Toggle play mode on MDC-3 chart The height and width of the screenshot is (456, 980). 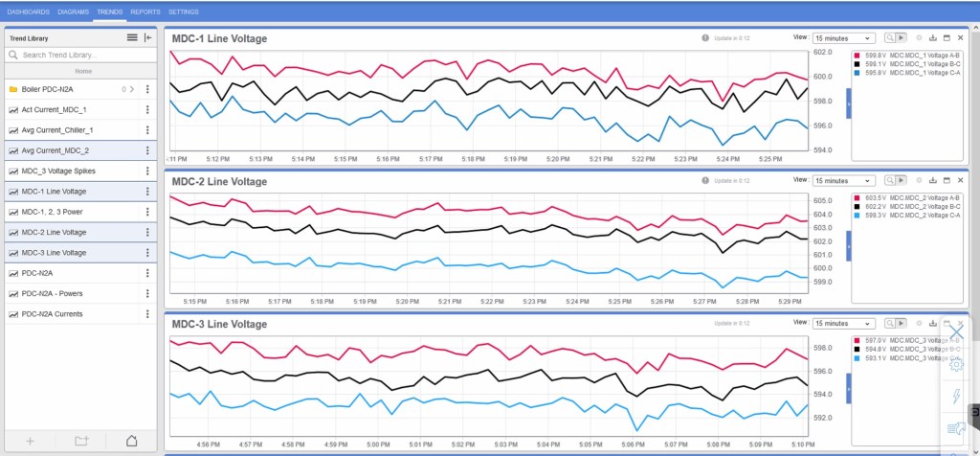coord(901,323)
